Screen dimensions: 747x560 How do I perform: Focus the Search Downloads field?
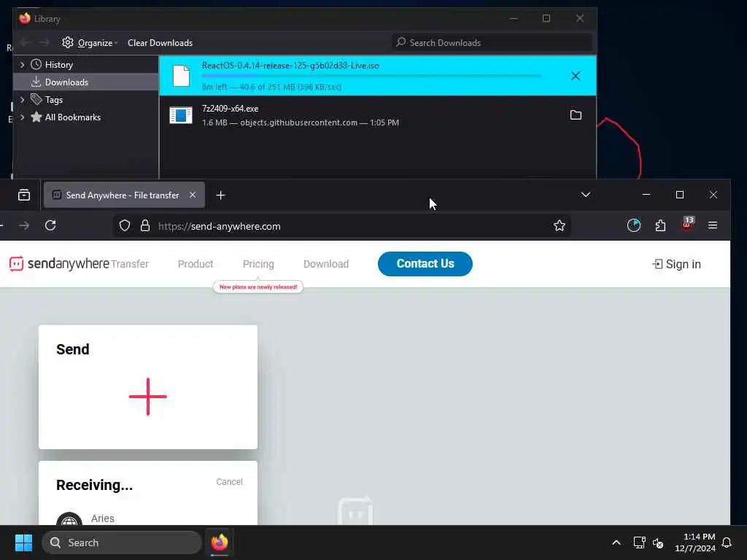click(x=492, y=43)
